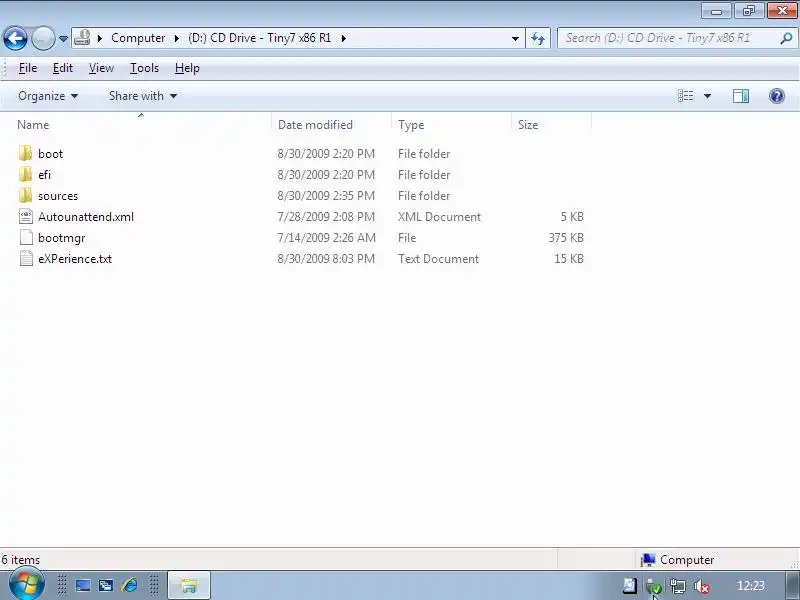
Task: Expand the arrow after Tiny7 x86 R1
Action: 343,38
